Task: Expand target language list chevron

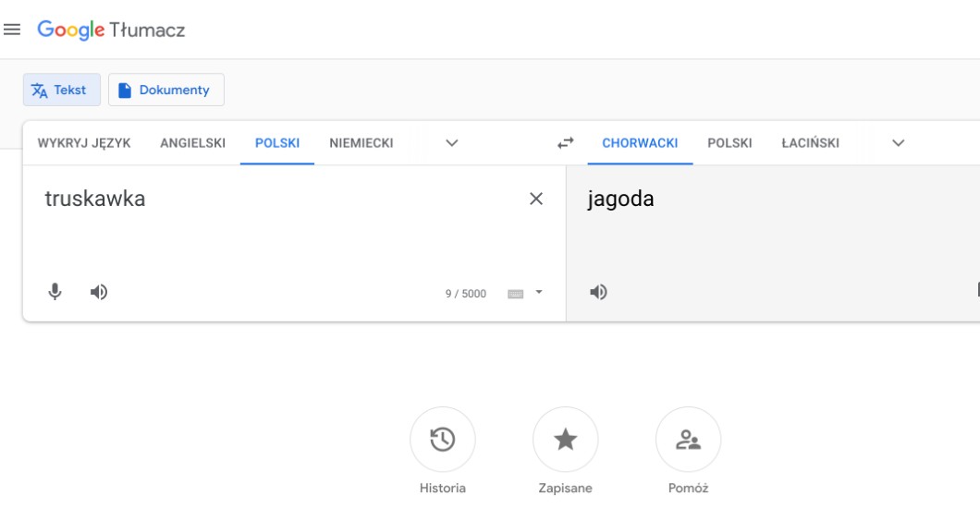Action: coord(898,143)
